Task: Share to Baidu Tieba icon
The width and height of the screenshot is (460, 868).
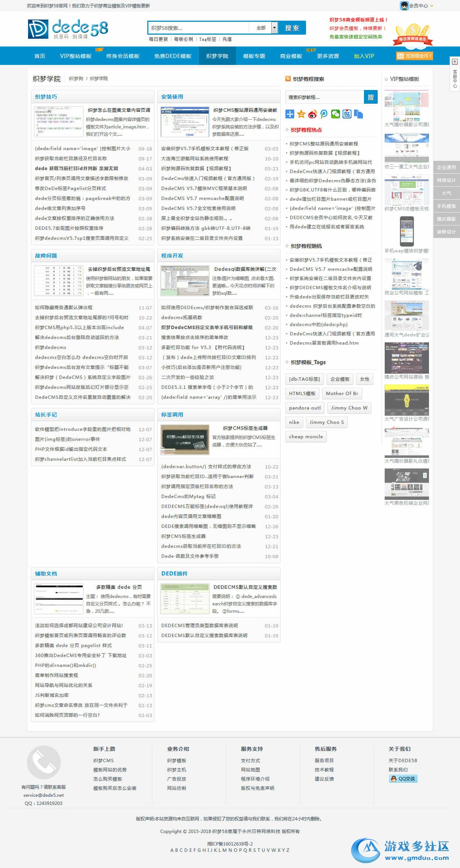Action: (347, 114)
